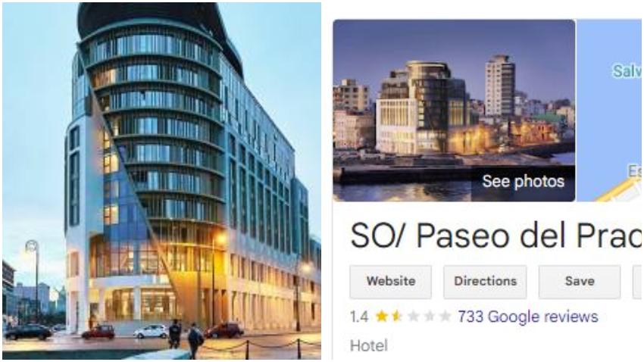Click the large hotel building photo
This screenshot has height=362, width=644.
click(x=161, y=181)
